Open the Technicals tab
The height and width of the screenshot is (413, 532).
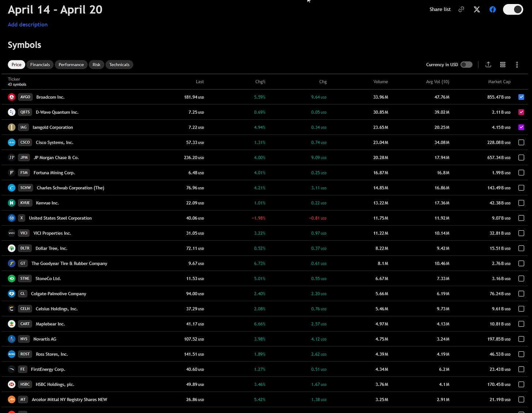tap(119, 65)
